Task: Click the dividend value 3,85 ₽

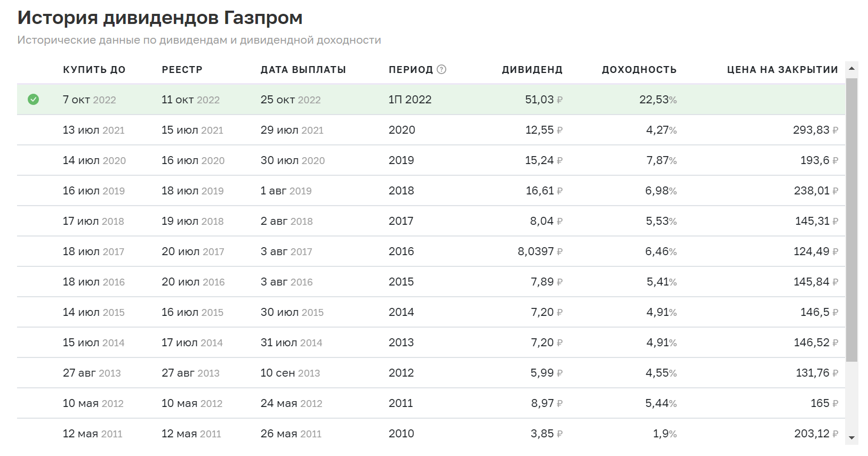Action: [x=546, y=434]
